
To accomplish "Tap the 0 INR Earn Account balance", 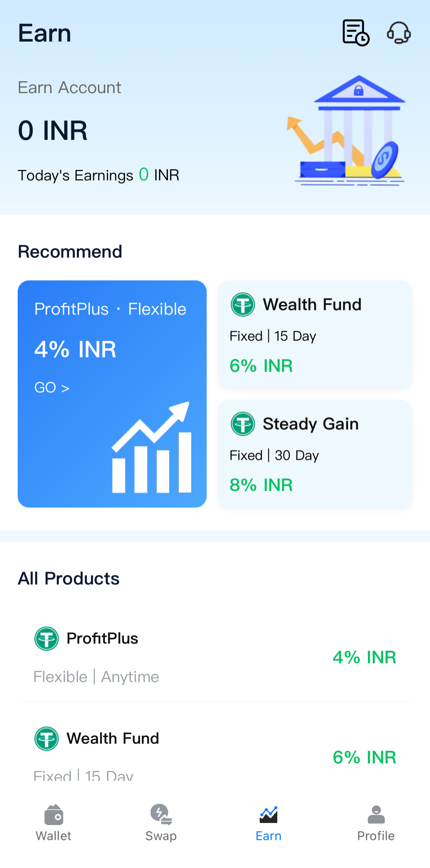I will coord(53,131).
